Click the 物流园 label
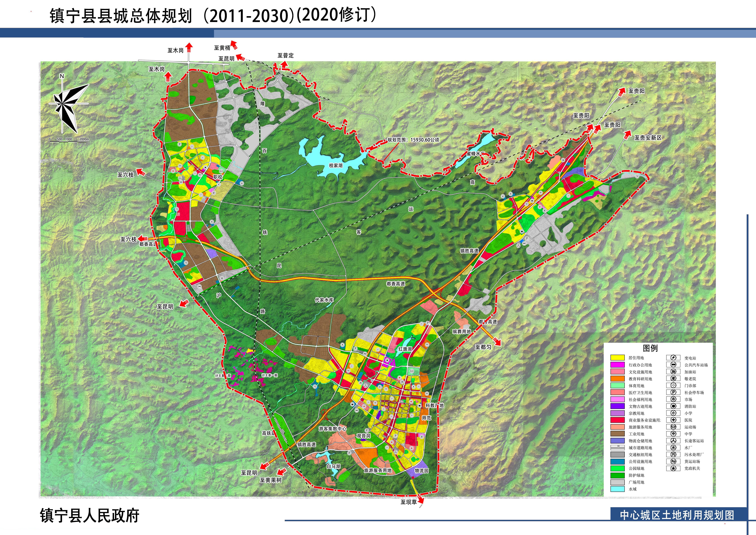The height and width of the screenshot is (535, 756). point(422,471)
